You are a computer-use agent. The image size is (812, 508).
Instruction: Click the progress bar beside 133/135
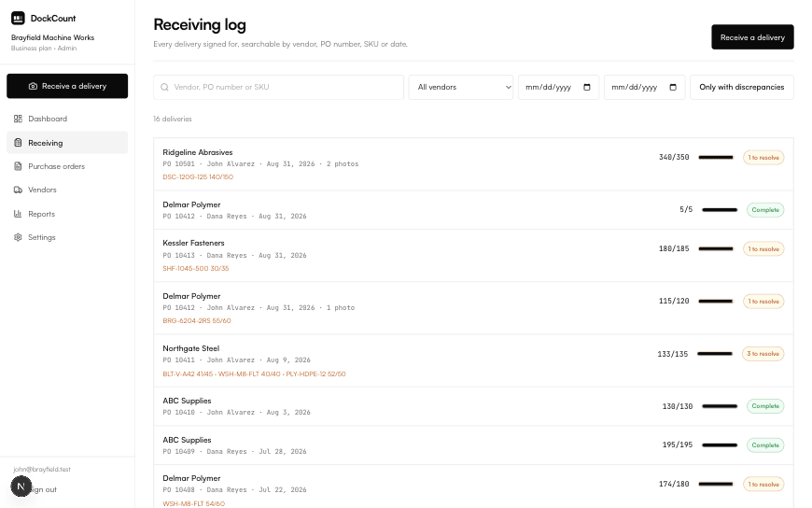[715, 354]
